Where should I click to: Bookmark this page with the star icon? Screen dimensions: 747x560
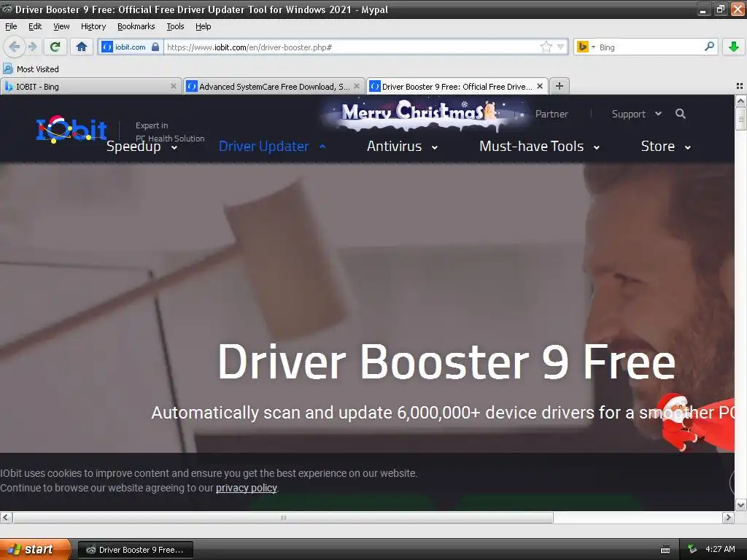[x=546, y=47]
